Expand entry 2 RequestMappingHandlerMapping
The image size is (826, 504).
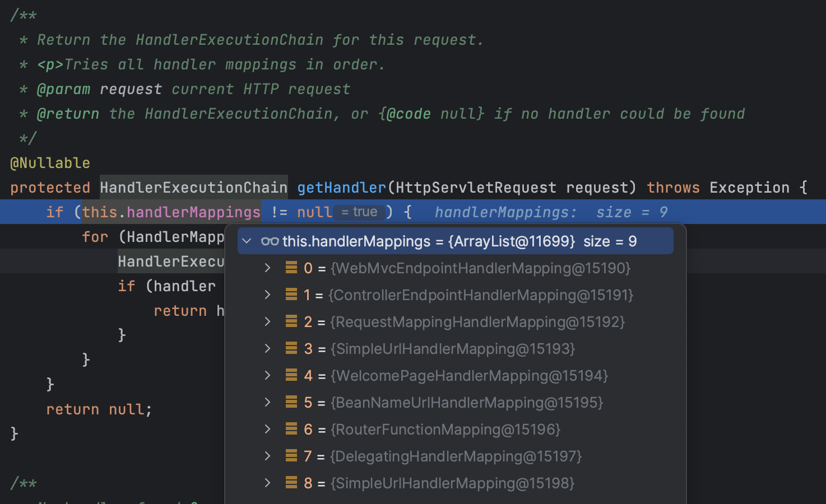point(267,322)
